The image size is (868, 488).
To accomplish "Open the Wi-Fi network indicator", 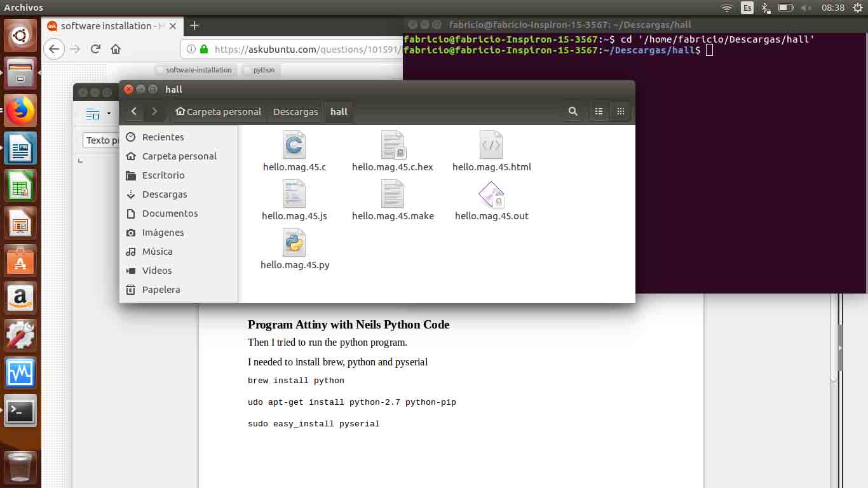I will pyautogui.click(x=727, y=8).
